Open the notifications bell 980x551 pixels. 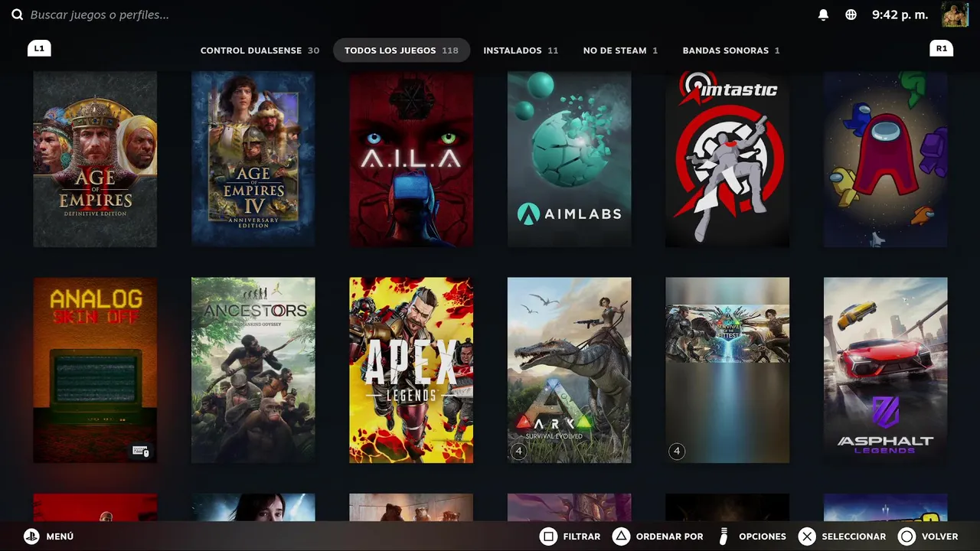click(x=824, y=15)
